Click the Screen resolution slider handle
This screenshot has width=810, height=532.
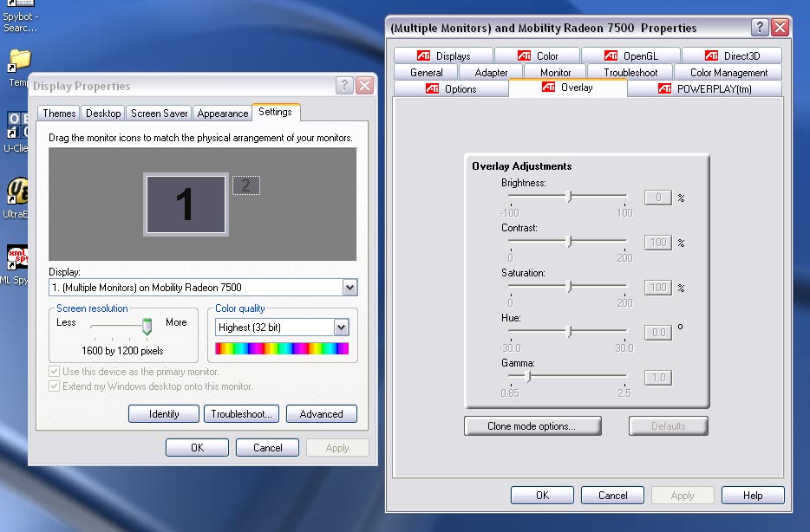(147, 326)
